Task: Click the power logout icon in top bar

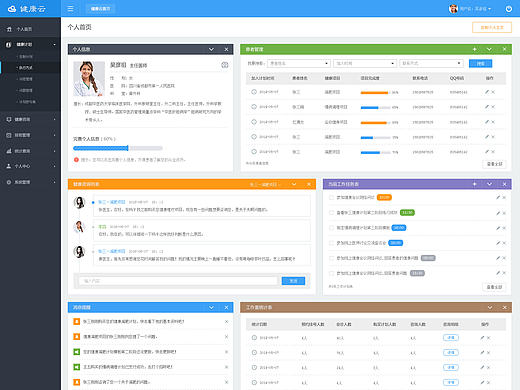Action: point(509,9)
